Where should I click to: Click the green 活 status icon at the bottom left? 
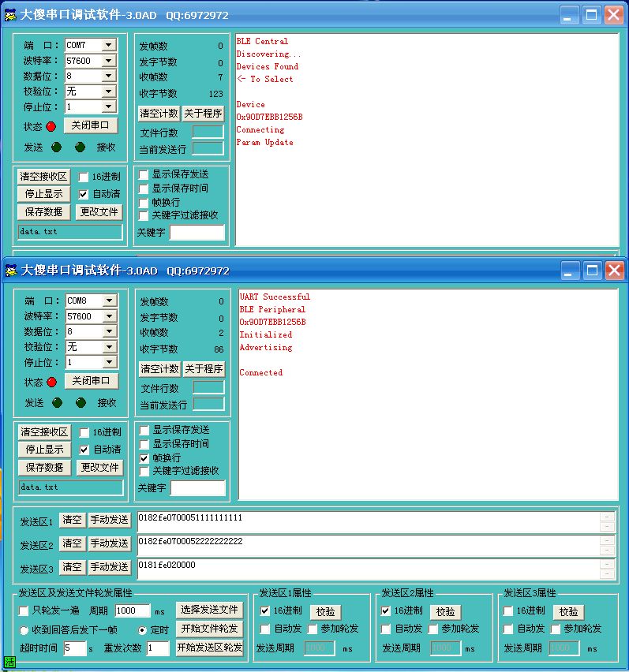click(9, 662)
